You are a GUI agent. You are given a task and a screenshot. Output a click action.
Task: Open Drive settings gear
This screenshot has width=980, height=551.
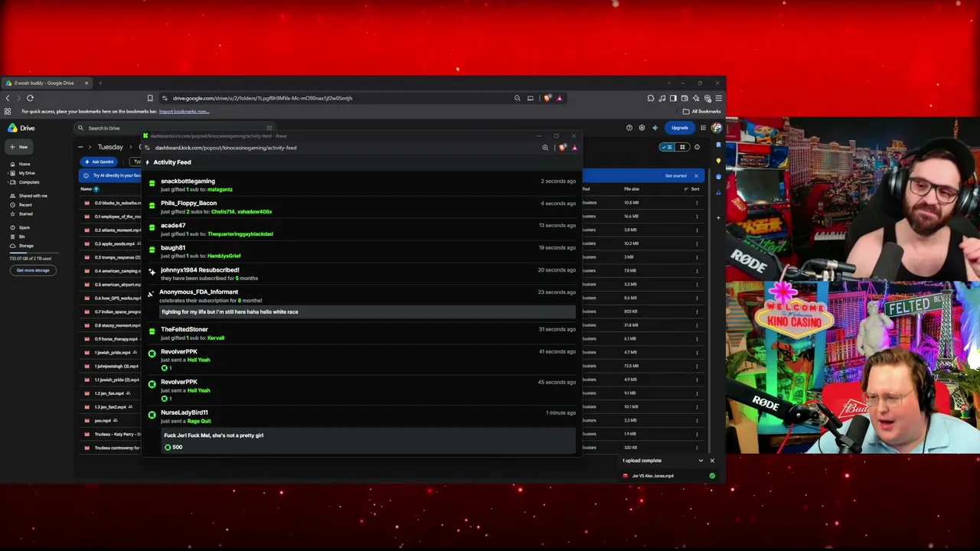coord(642,128)
